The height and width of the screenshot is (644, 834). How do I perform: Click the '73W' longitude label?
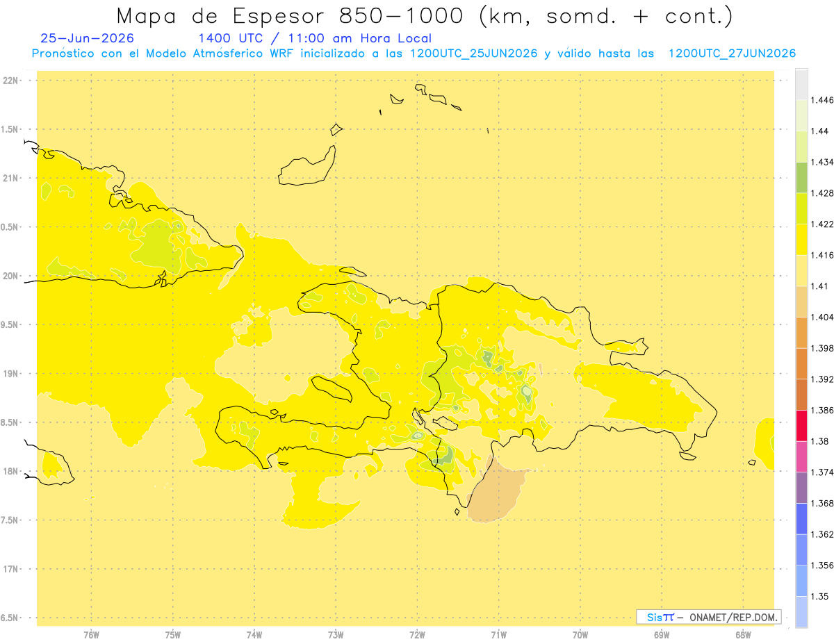(x=336, y=634)
